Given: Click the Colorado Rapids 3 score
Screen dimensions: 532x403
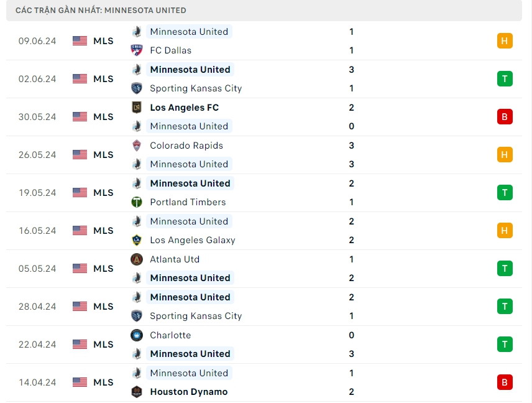Looking at the screenshot, I should (352, 146).
